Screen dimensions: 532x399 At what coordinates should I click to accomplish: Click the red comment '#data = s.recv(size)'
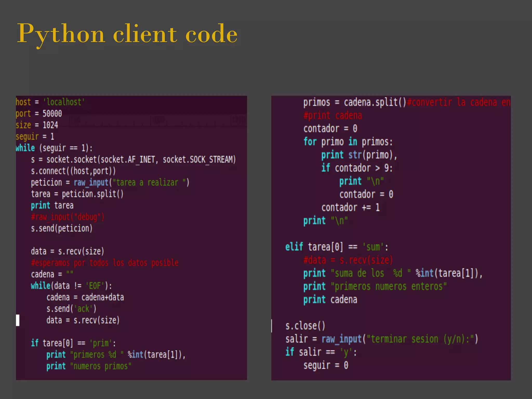click(348, 260)
